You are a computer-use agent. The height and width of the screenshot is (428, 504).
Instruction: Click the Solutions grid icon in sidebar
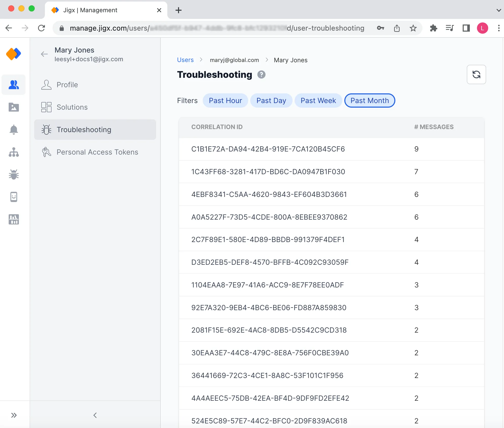click(46, 107)
